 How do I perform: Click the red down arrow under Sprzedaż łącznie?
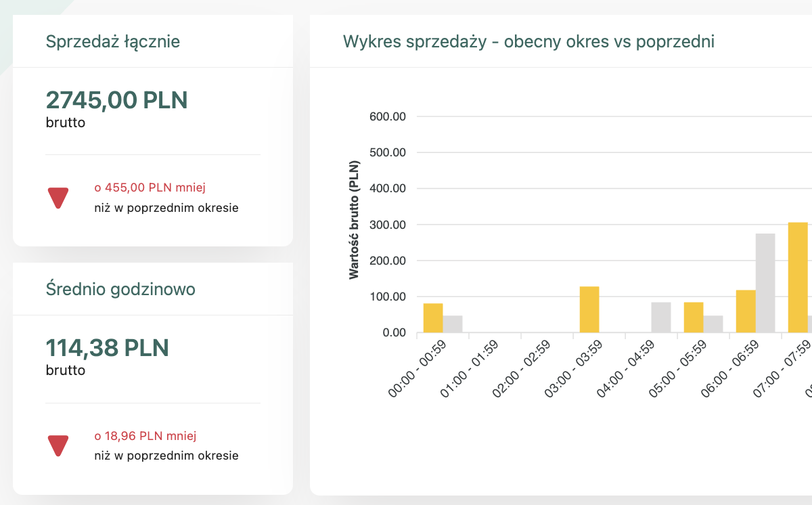click(x=58, y=197)
